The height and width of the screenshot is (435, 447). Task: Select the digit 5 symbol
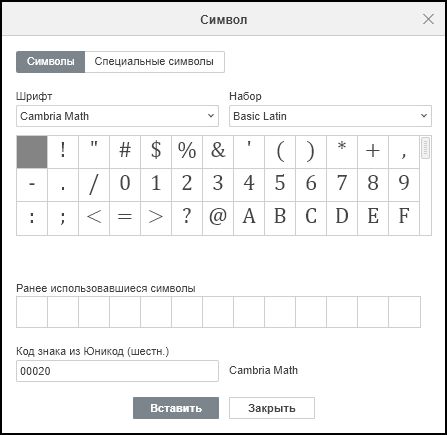[x=280, y=185]
